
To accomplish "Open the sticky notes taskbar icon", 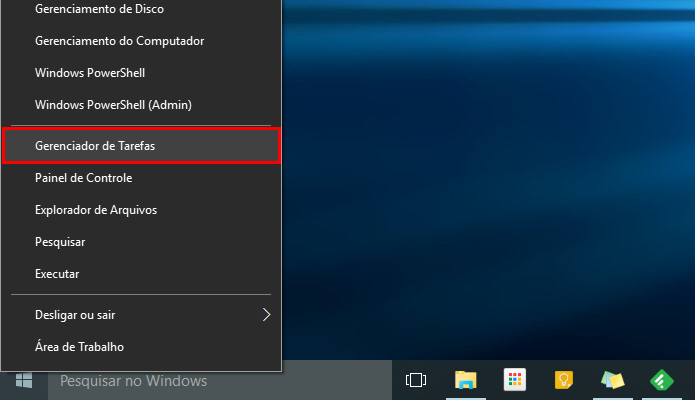I will click(613, 380).
